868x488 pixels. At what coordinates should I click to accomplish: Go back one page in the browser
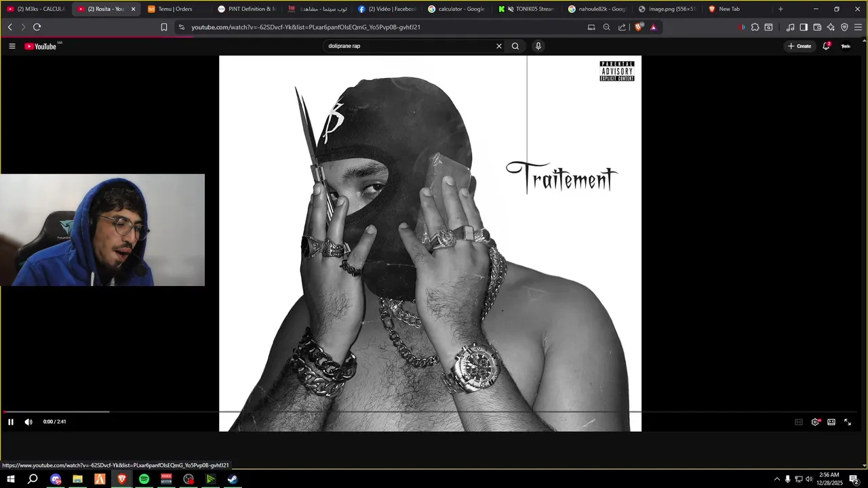point(9,27)
